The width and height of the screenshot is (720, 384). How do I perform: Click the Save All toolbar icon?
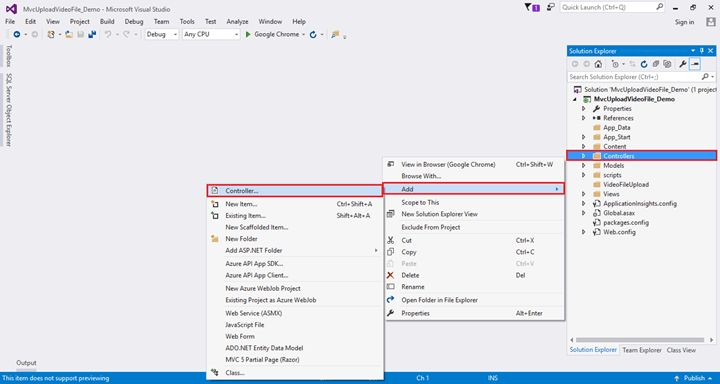point(92,34)
